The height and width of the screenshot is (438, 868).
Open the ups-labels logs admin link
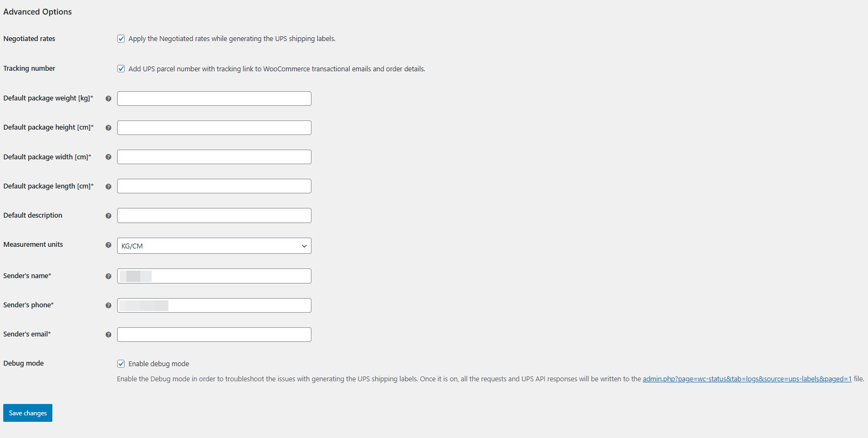tap(747, 379)
